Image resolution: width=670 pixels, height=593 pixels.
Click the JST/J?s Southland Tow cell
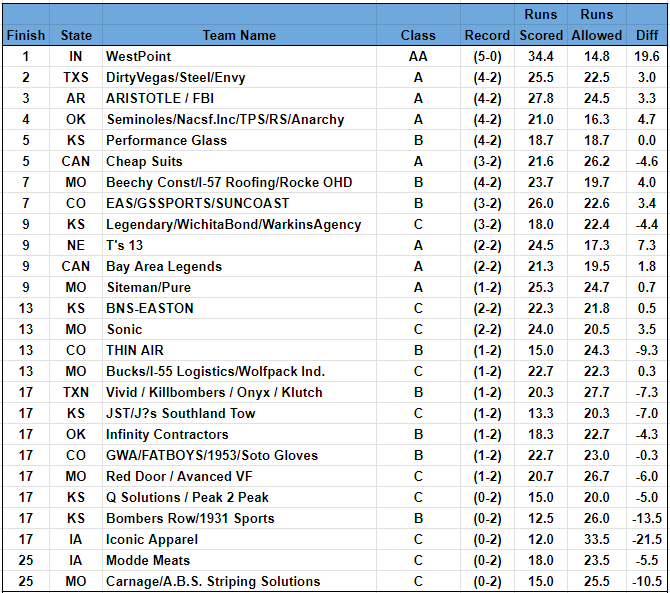tap(239, 413)
